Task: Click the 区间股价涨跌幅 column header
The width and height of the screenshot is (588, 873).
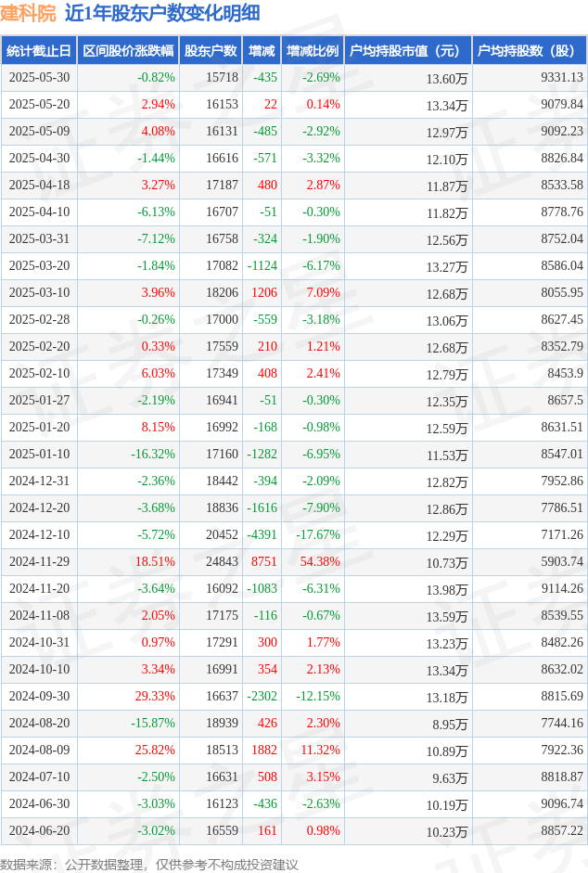Action: 128,51
